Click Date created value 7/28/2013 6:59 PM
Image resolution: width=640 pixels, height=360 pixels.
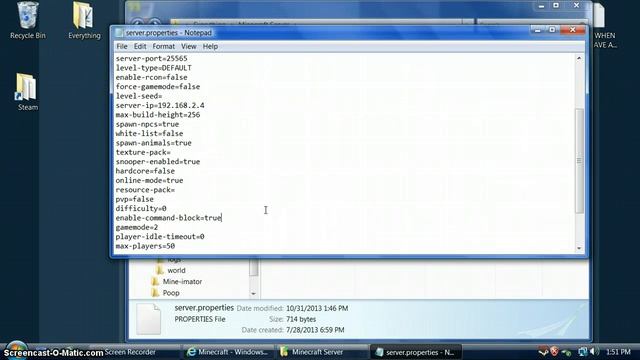click(x=315, y=330)
